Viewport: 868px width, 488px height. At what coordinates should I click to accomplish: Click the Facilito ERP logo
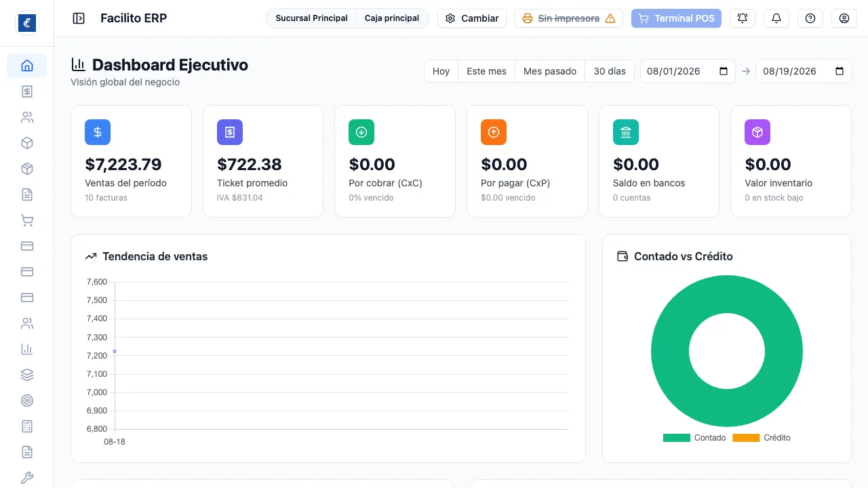click(27, 23)
